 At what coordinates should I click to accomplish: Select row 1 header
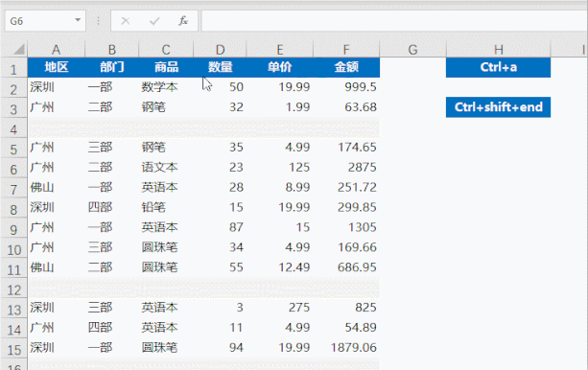13,69
